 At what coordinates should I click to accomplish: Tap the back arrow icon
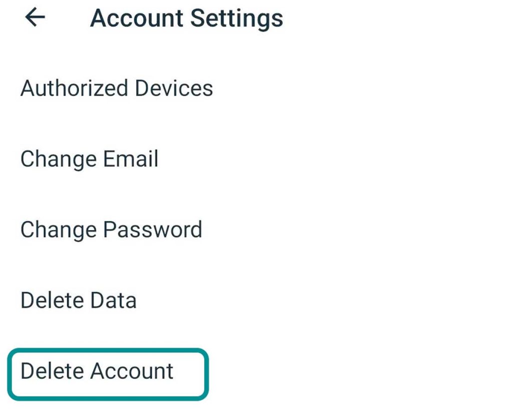pos(35,18)
